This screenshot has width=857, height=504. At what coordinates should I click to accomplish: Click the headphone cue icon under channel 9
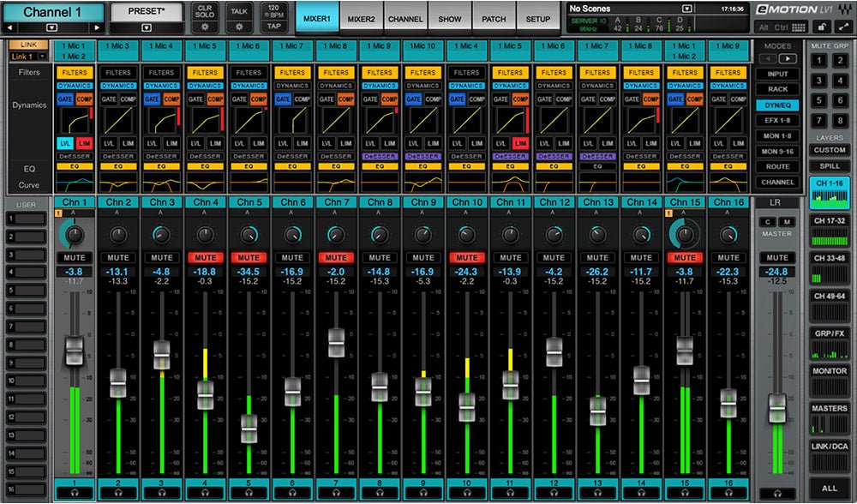click(423, 493)
